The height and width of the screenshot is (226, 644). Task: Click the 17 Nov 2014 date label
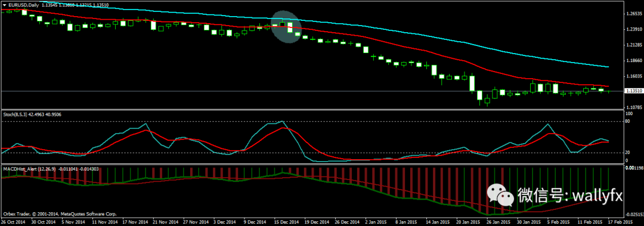(135, 222)
